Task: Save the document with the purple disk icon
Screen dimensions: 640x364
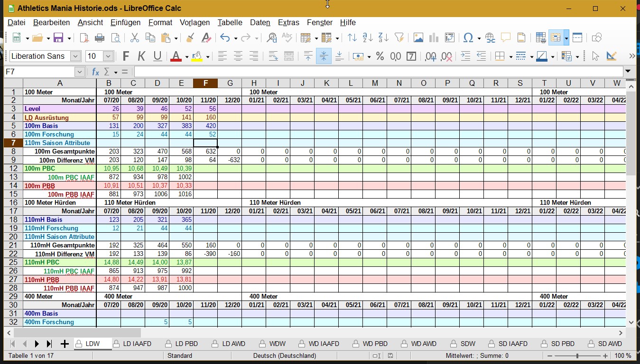Action: 59,38
